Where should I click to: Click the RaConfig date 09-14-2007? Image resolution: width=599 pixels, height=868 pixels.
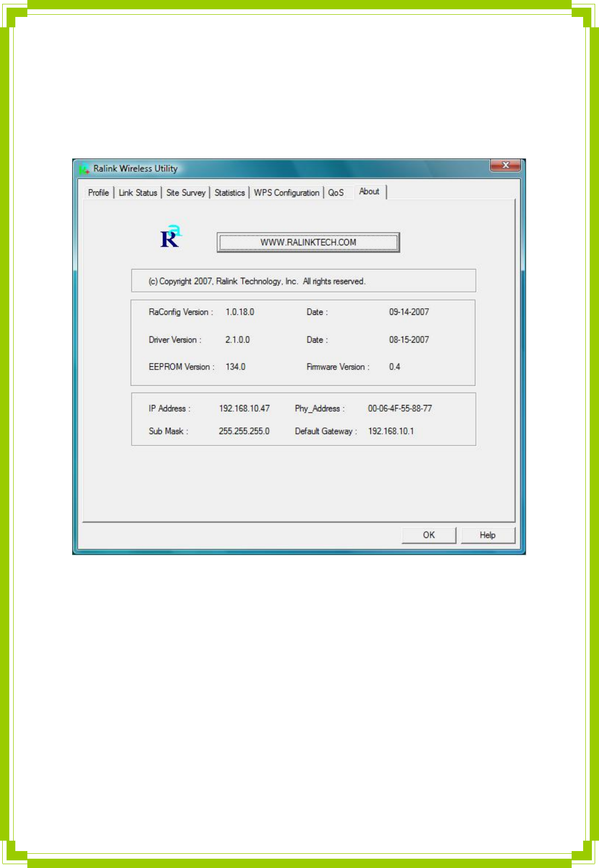[x=409, y=312]
